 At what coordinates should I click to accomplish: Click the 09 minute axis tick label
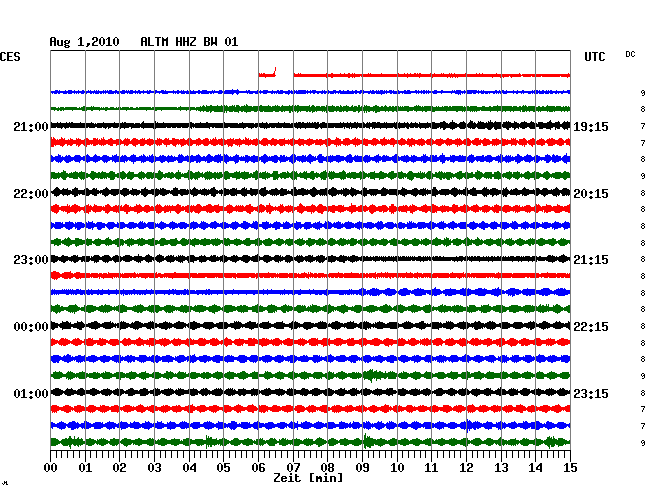[362, 468]
